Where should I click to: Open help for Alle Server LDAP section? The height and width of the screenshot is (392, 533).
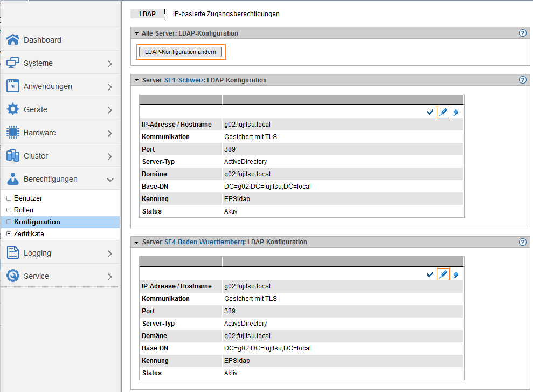[x=522, y=33]
